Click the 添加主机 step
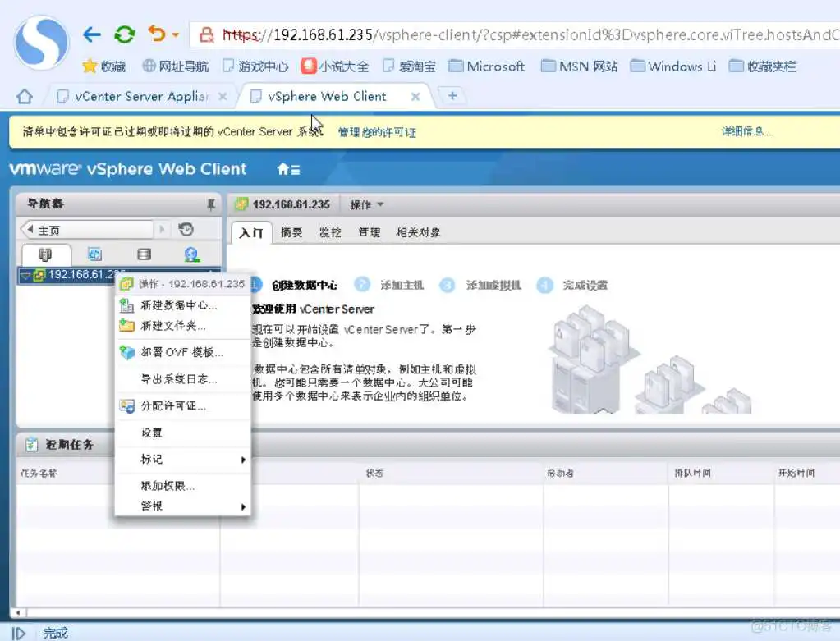 [x=389, y=285]
